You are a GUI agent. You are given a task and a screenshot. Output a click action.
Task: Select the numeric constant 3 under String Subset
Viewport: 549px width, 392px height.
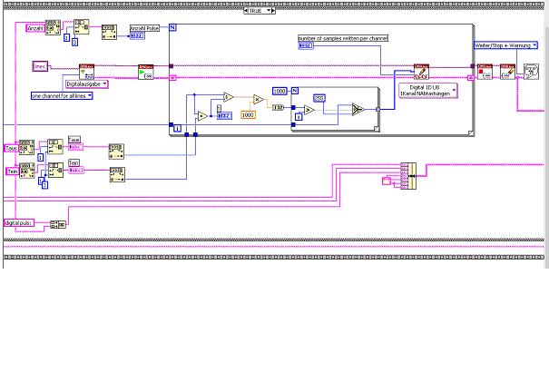coord(74,42)
